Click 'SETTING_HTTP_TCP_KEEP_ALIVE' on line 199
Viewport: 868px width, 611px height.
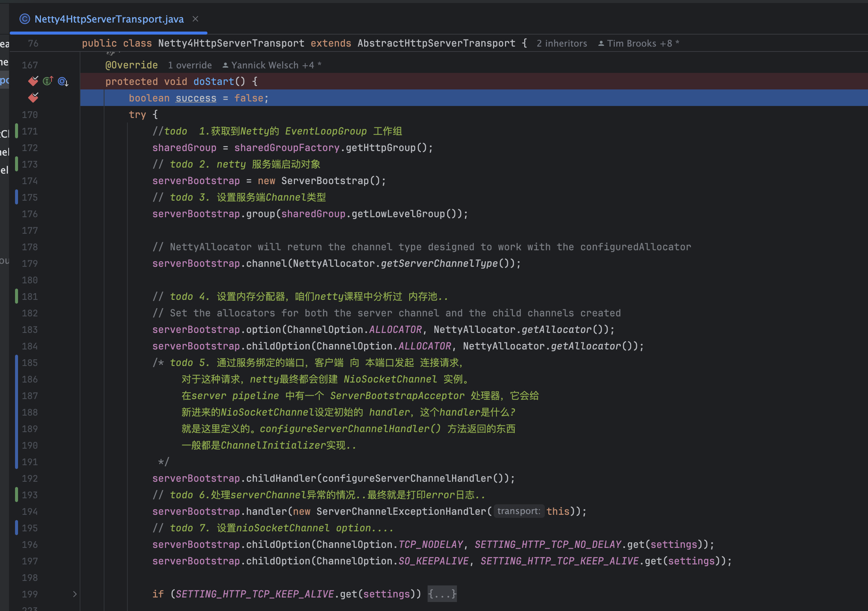[255, 594]
